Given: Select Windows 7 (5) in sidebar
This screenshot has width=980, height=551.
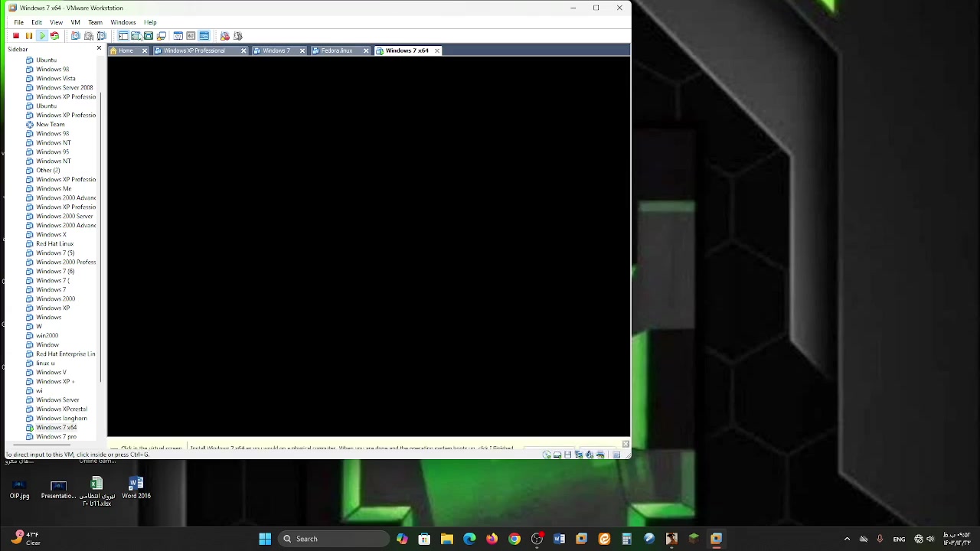Looking at the screenshot, I should pos(55,253).
